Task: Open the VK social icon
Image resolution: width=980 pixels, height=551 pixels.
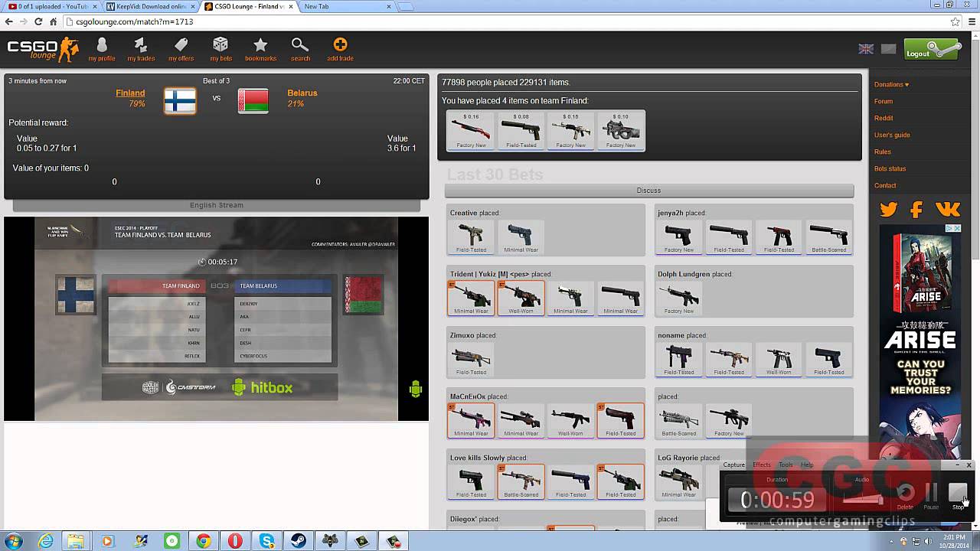Action: [x=947, y=209]
